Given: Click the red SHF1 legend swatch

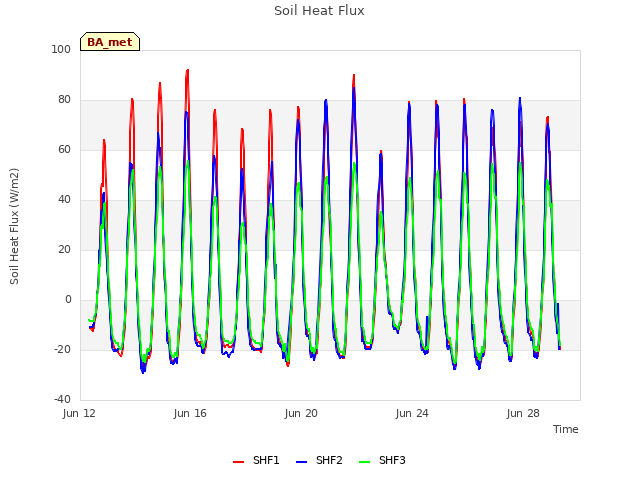Looking at the screenshot, I should tap(238, 462).
